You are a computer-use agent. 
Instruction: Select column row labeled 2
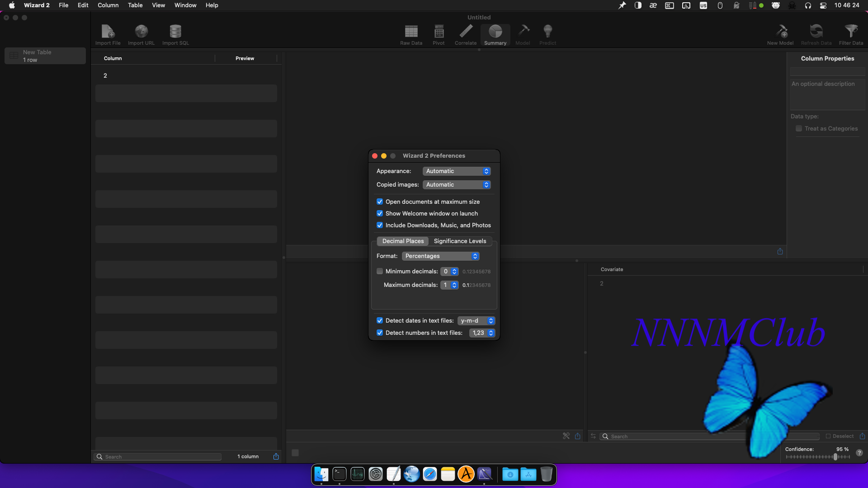[186, 75]
